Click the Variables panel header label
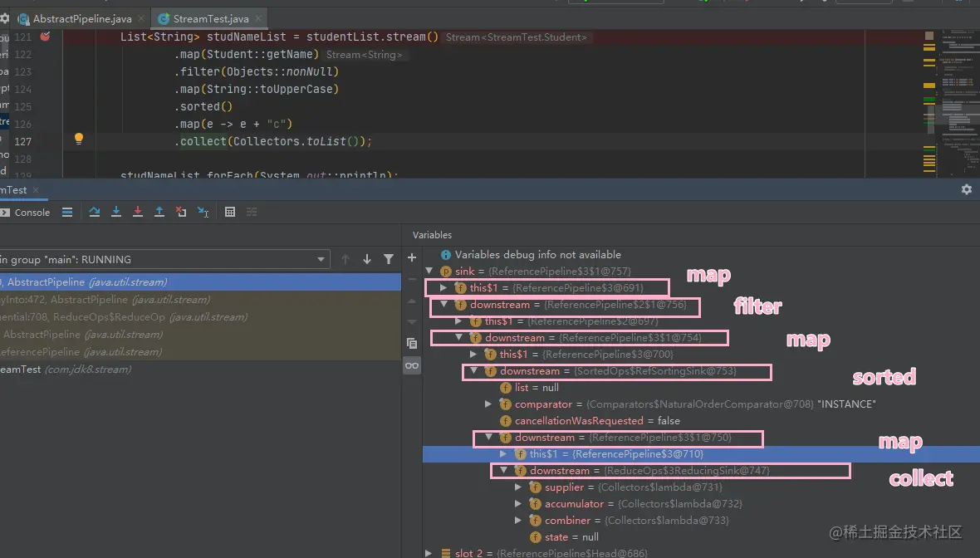Image resolution: width=980 pixels, height=558 pixels. 432,235
